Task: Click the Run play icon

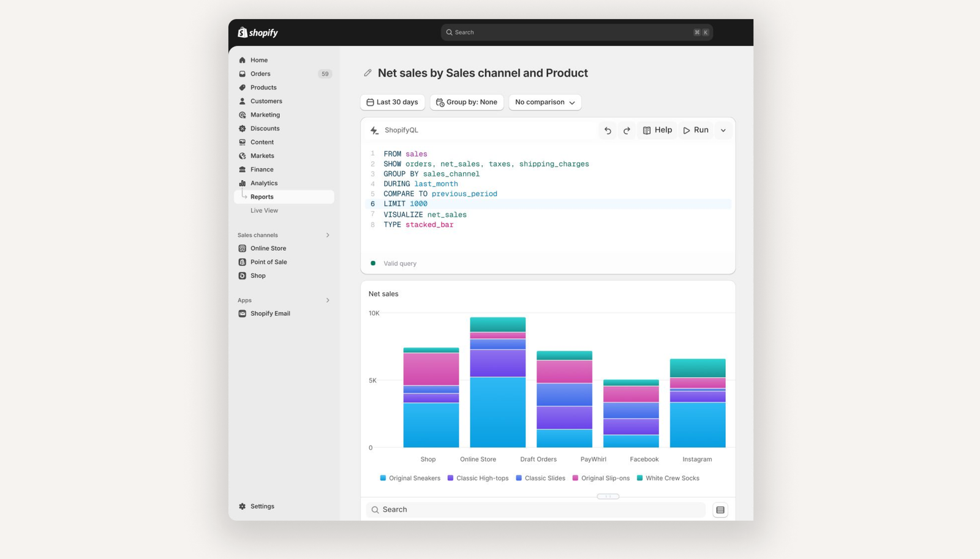Action: [687, 130]
